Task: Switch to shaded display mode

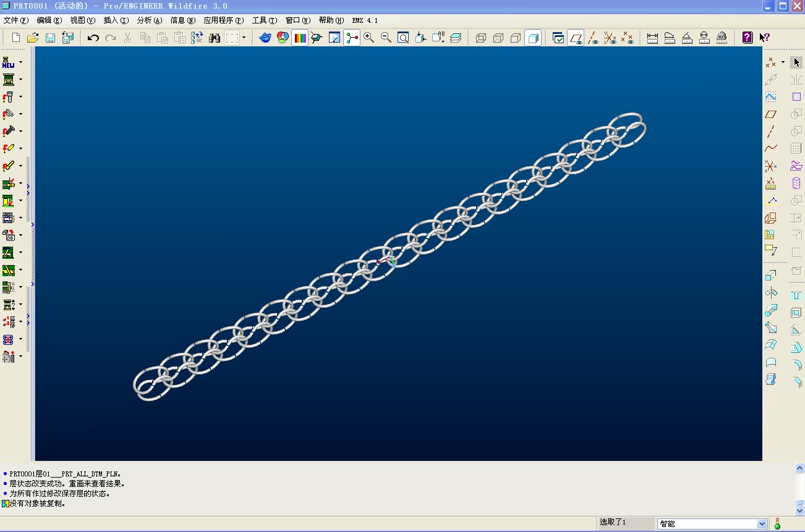Action: 533,38
